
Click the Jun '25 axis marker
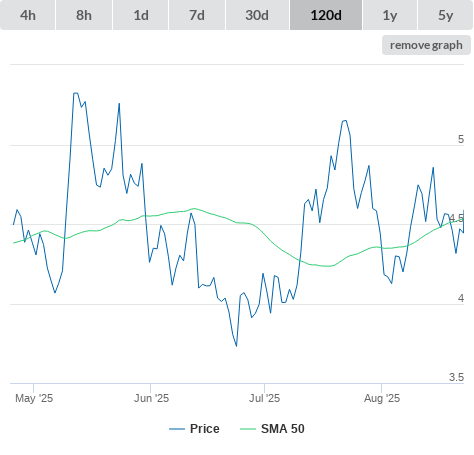(x=151, y=398)
